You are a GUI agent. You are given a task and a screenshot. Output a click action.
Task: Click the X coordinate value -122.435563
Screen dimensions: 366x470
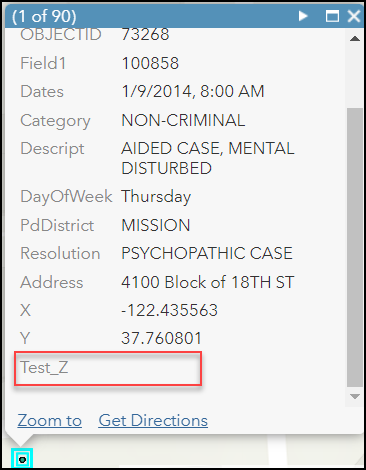tap(169, 310)
